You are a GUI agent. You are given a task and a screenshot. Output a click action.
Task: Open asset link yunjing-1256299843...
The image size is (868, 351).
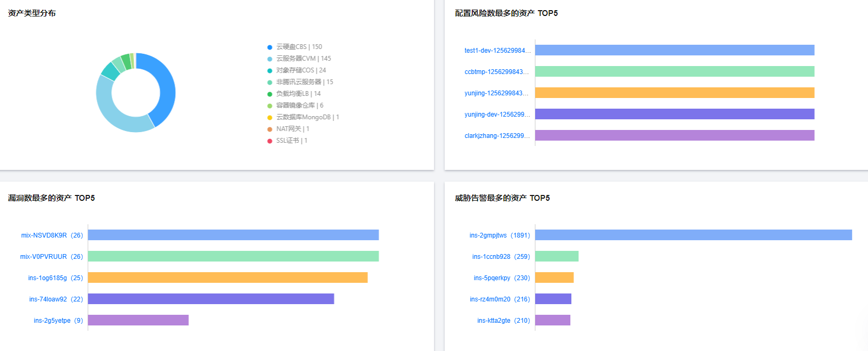tap(496, 93)
